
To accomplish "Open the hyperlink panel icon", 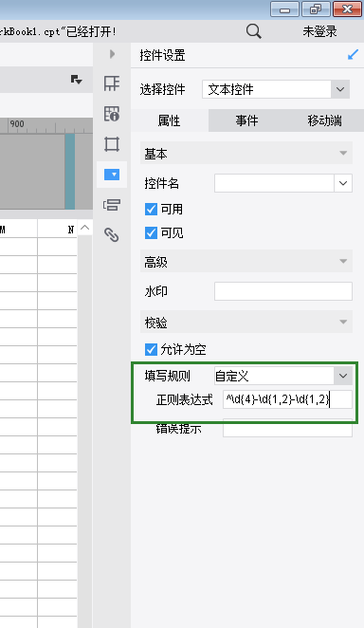I will point(112,234).
